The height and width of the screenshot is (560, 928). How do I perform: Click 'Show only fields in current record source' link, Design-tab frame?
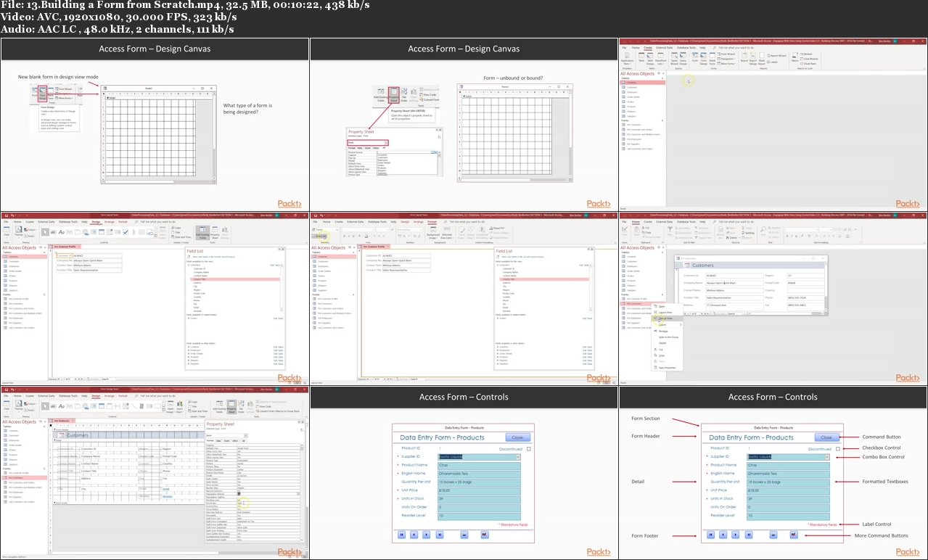pyautogui.click(x=214, y=257)
